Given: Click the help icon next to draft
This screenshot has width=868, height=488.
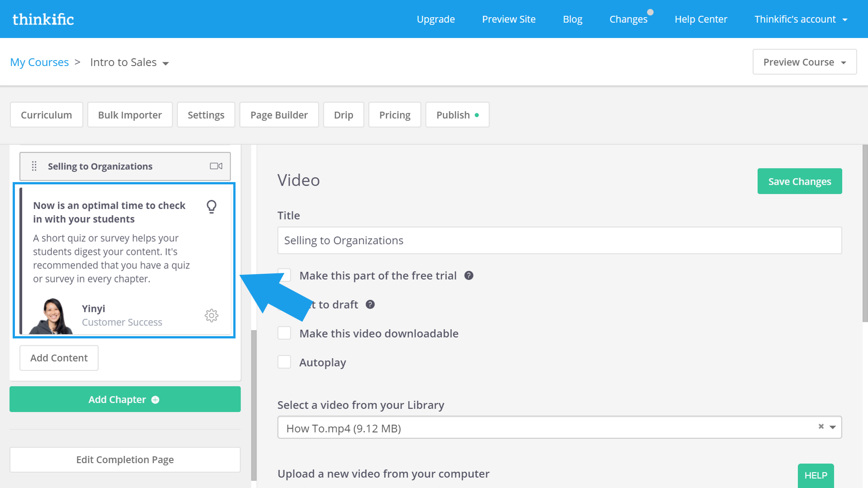Looking at the screenshot, I should (x=370, y=305).
